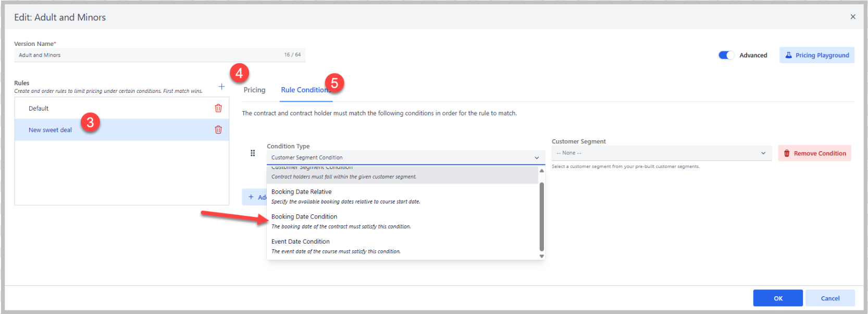The image size is (868, 314).
Task: Pick Event Date Condition from list
Action: pyautogui.click(x=301, y=241)
